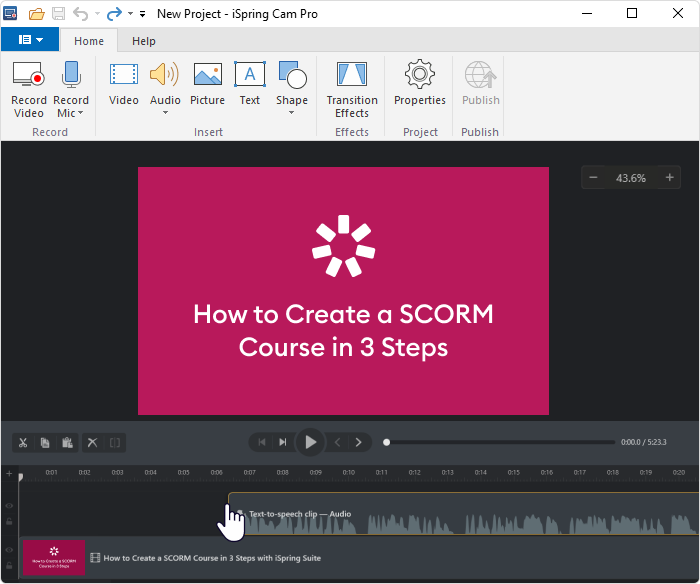Click the Save disk icon in title bar
The image size is (700, 584).
(58, 14)
